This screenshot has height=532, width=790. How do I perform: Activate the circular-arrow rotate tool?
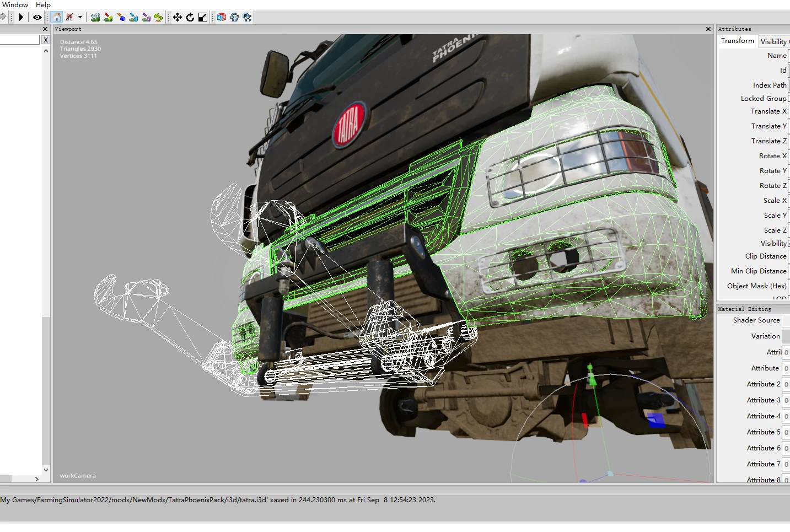[190, 18]
